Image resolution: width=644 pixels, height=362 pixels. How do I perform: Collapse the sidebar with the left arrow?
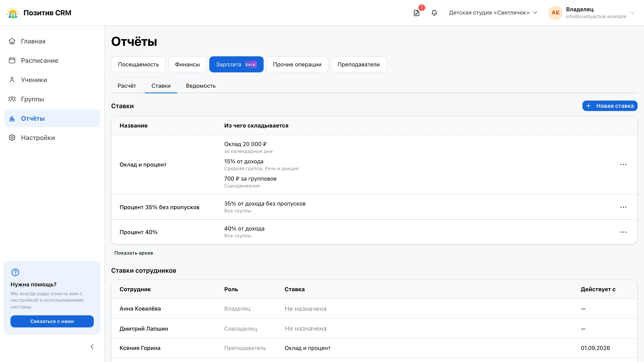coord(92,347)
